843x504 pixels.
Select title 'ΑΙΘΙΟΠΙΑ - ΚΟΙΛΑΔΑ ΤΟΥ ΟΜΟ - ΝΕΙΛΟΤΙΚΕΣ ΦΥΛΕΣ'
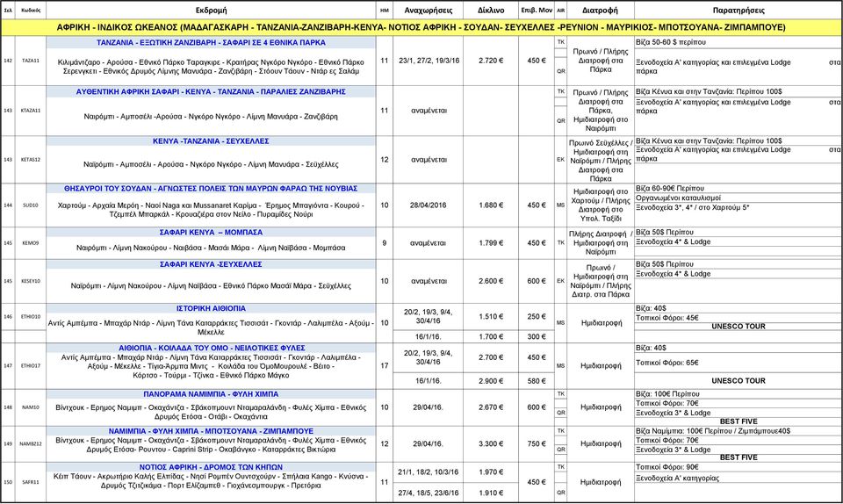[212, 349]
